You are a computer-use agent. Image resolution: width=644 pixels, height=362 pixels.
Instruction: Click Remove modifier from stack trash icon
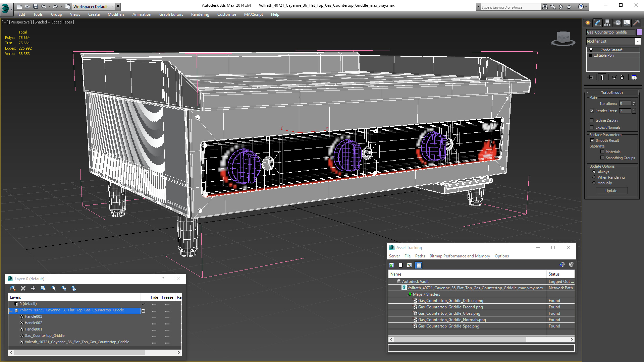pos(622,77)
